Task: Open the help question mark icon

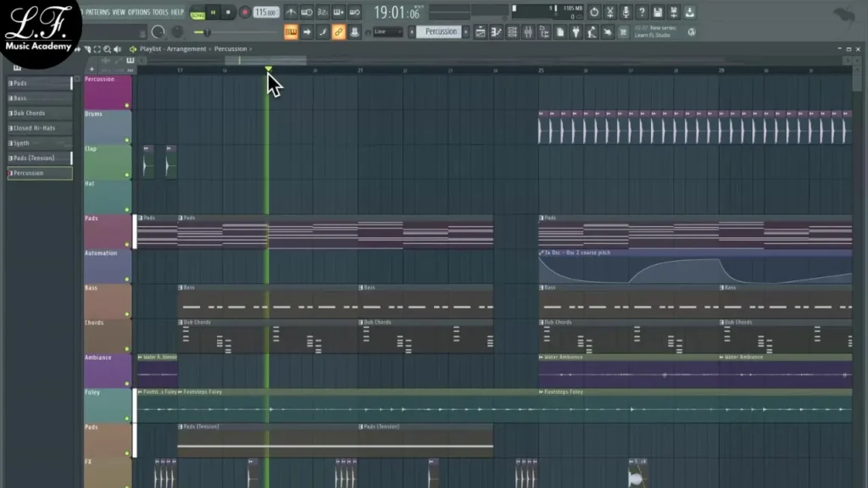Action: pyautogui.click(x=642, y=13)
